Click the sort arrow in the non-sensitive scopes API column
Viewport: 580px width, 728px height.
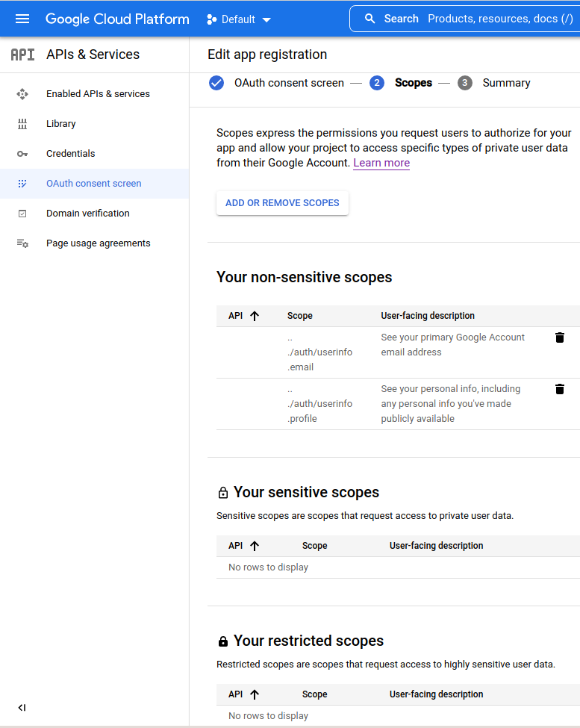point(255,316)
